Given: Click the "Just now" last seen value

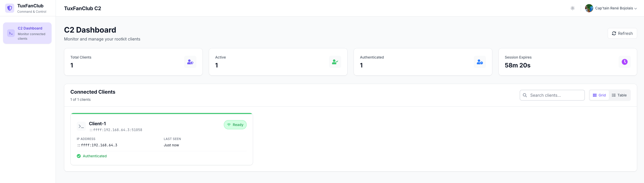Looking at the screenshot, I should [x=171, y=145].
